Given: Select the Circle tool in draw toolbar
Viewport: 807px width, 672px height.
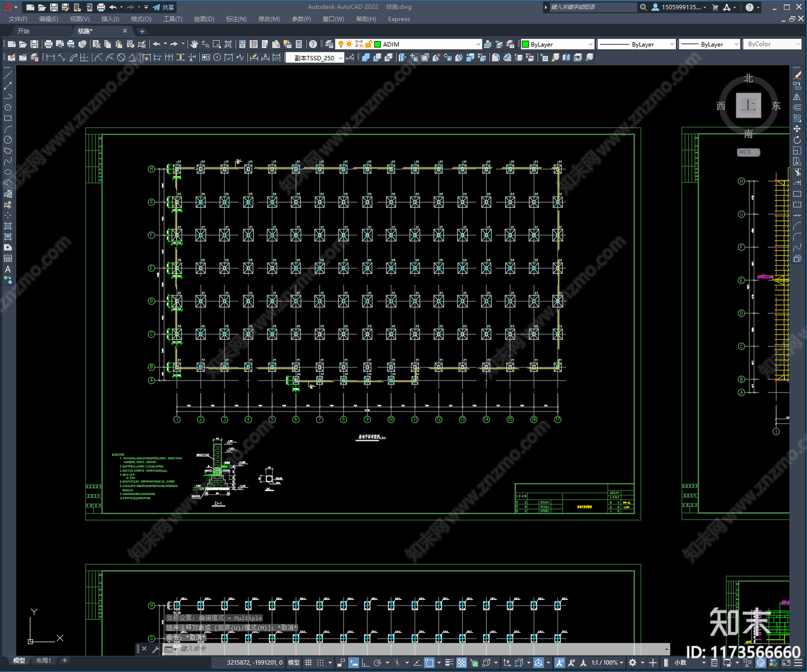Looking at the screenshot, I should coord(8,140).
